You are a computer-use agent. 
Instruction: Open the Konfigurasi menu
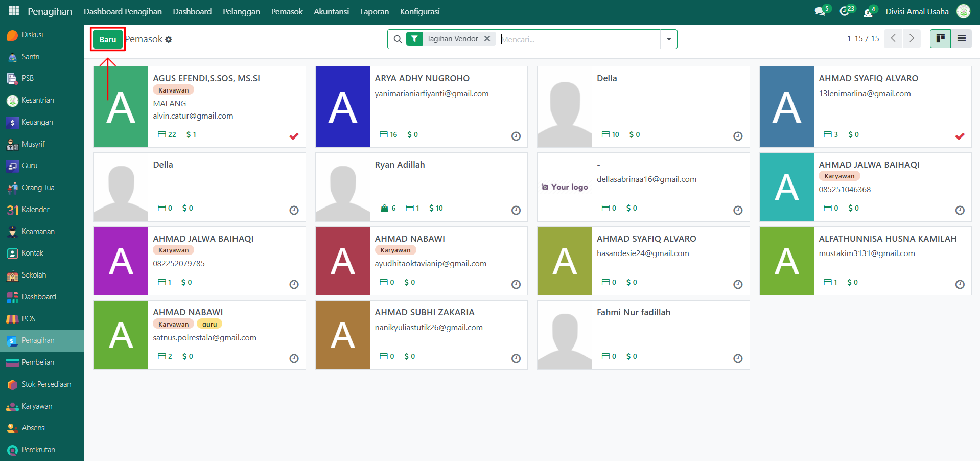click(x=419, y=11)
